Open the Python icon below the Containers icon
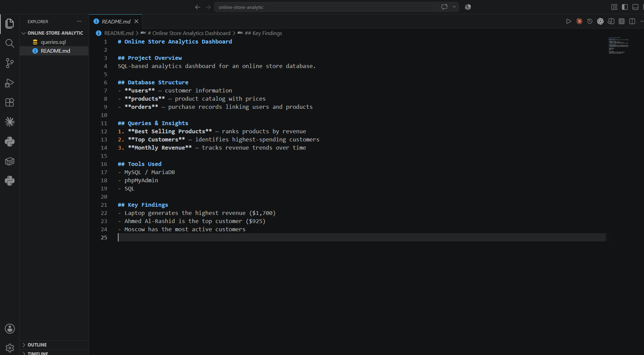 10,181
